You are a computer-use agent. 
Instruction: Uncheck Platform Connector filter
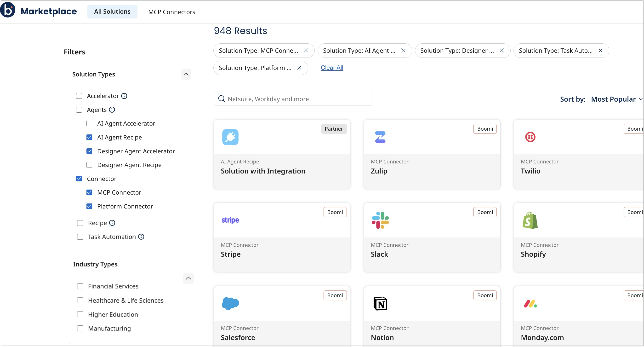tap(89, 206)
